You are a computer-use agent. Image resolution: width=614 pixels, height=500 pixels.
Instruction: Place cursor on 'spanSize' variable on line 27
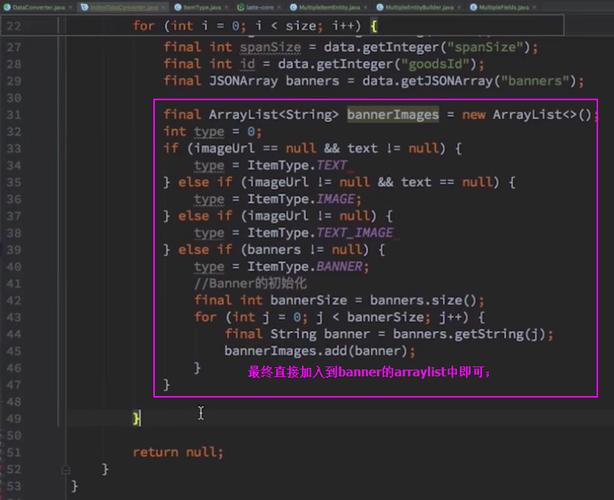[271, 47]
